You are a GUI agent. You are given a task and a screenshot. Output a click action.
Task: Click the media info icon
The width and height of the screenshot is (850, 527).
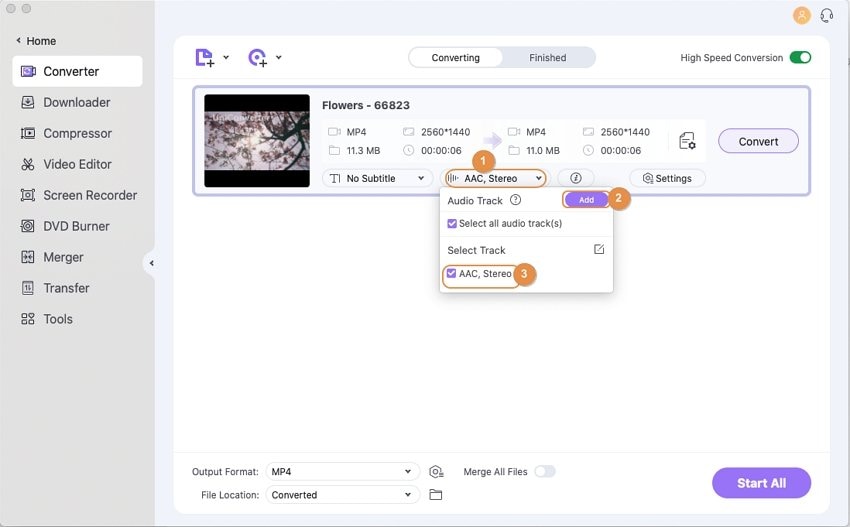[x=576, y=178]
